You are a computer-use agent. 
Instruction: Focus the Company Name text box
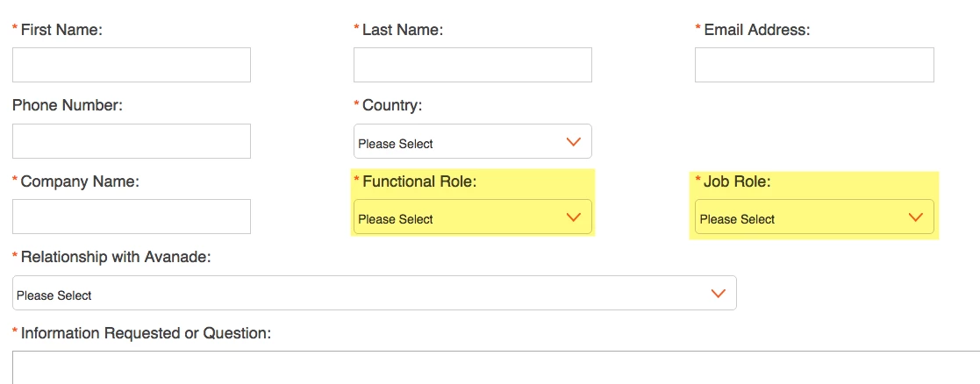point(132,217)
